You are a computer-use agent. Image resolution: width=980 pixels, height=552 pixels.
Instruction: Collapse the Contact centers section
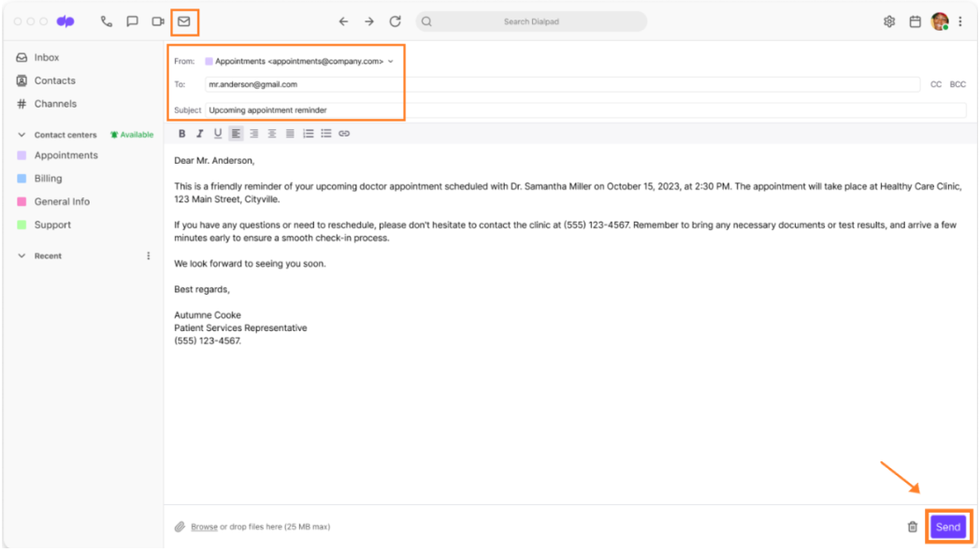(x=22, y=135)
